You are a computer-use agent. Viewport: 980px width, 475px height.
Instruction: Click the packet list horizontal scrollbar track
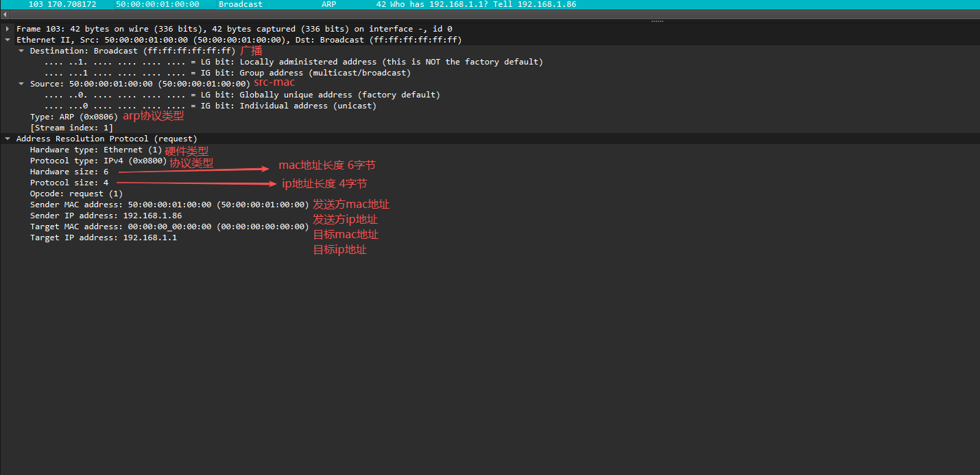(x=480, y=14)
